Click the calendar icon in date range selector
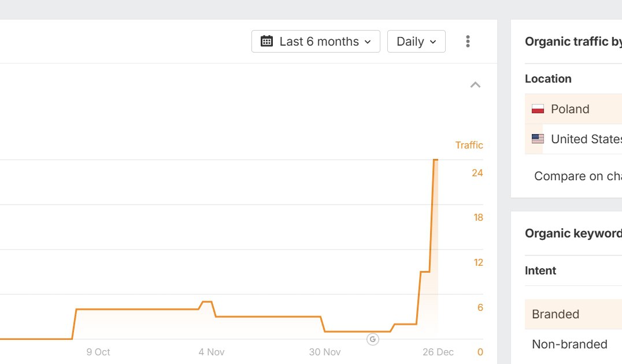622x364 pixels. 266,42
